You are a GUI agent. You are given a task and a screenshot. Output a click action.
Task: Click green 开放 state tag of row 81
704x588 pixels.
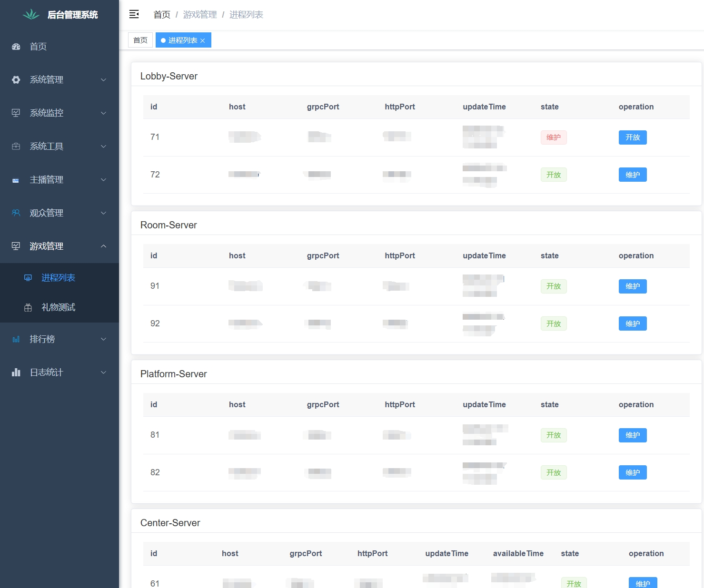click(x=554, y=435)
